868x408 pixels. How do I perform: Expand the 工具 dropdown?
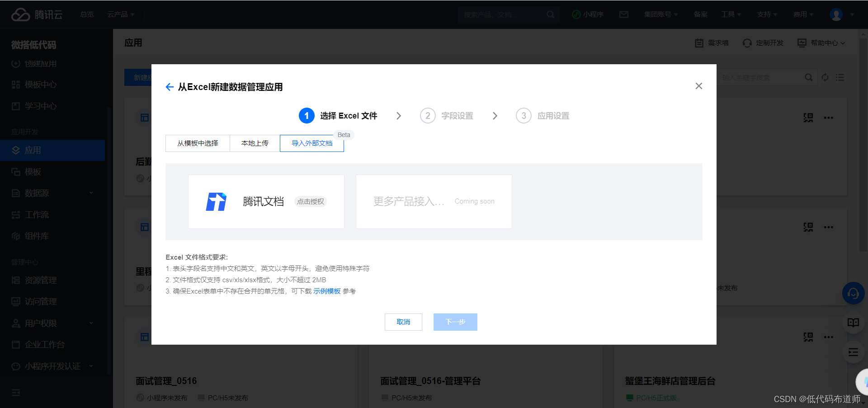point(731,14)
